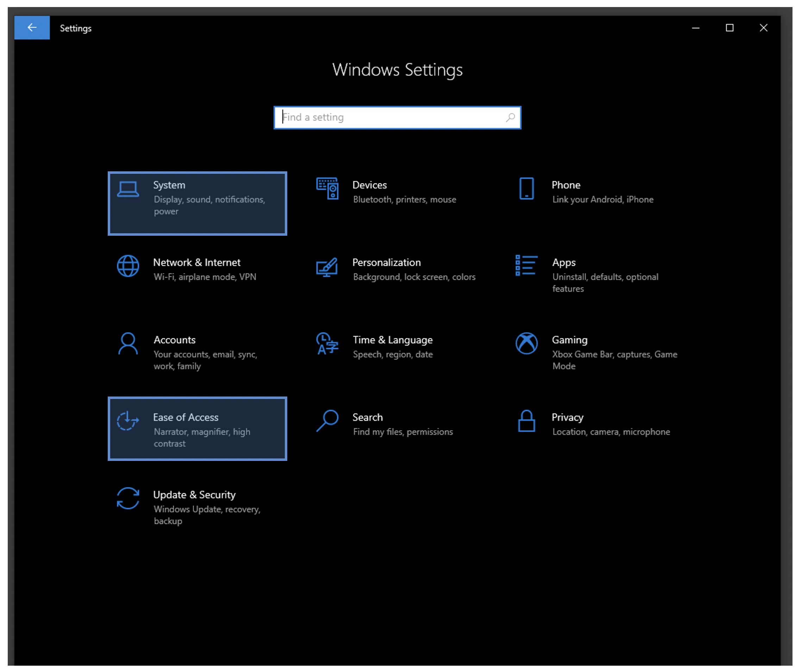Open the Devices settings title
802x672 pixels.
pyautogui.click(x=370, y=185)
